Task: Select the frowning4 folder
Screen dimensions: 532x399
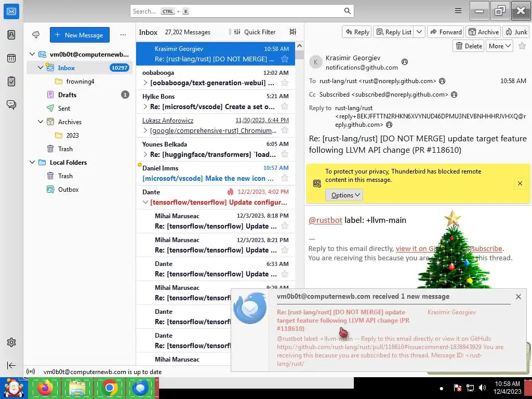Action: pyautogui.click(x=79, y=81)
